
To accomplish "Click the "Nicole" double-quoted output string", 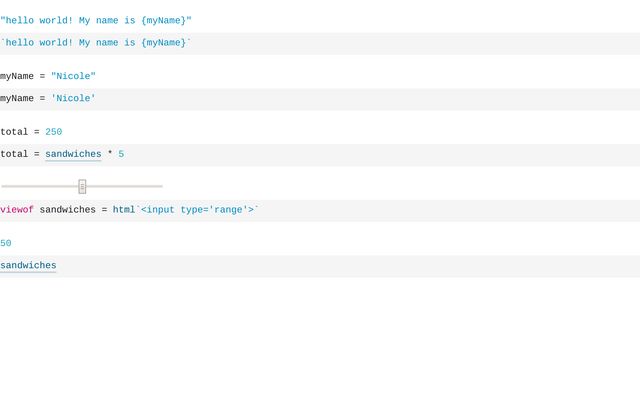I will (x=73, y=76).
